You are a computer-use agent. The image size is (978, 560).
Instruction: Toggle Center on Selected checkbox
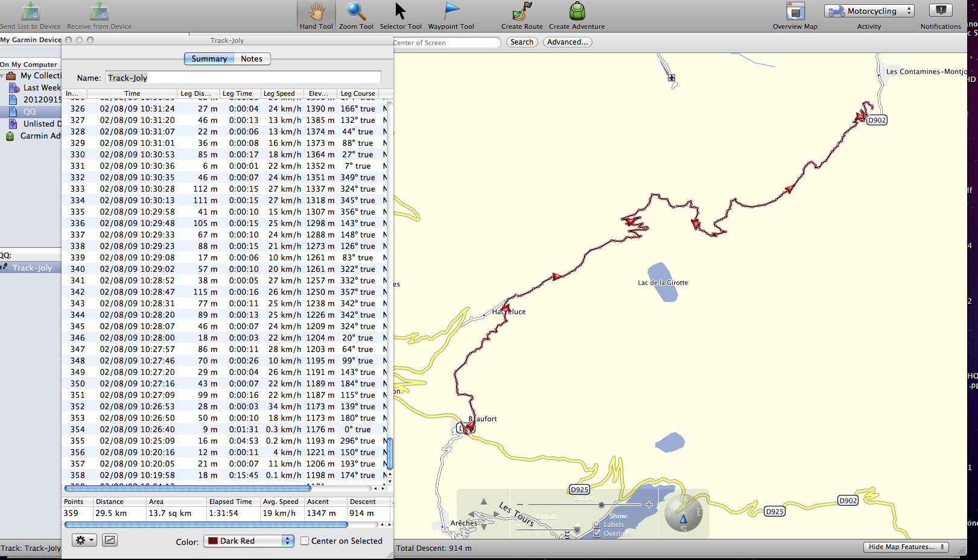pyautogui.click(x=305, y=541)
